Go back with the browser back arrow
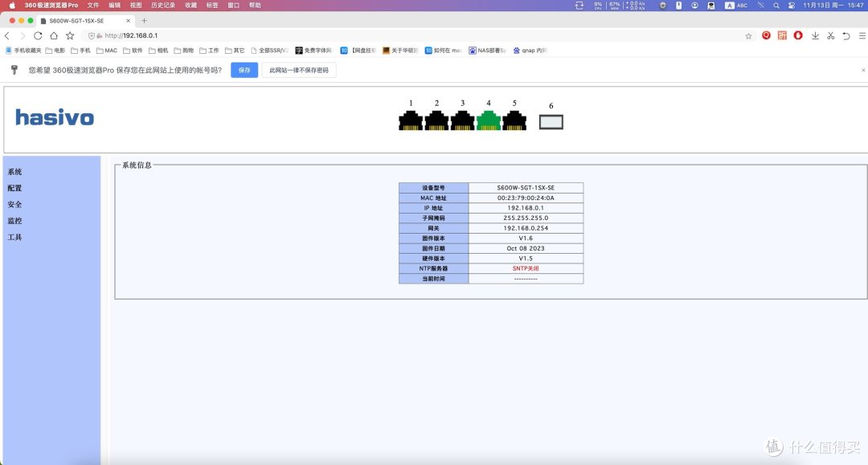The image size is (868, 465). coord(7,35)
